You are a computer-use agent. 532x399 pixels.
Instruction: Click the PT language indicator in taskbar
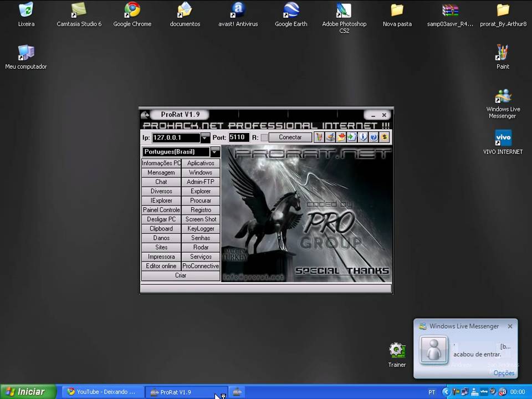tap(432, 392)
